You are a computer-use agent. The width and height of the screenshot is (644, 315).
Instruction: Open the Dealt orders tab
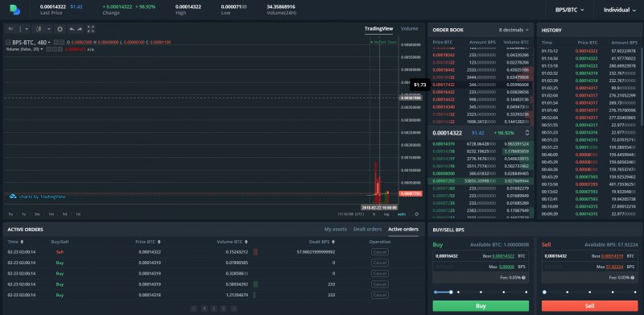click(368, 229)
